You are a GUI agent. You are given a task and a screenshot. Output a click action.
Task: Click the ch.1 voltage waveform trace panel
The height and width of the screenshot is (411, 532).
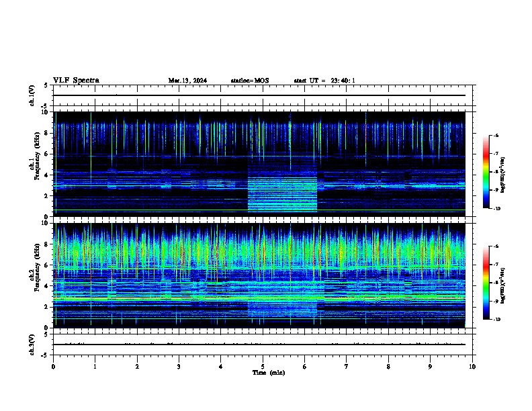(263, 95)
